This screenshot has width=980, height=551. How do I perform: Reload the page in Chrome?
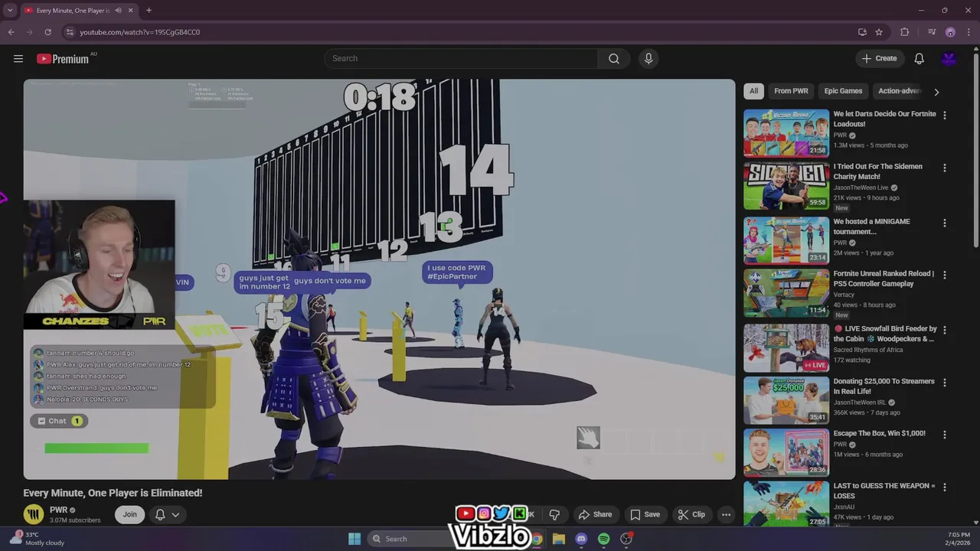(x=47, y=32)
